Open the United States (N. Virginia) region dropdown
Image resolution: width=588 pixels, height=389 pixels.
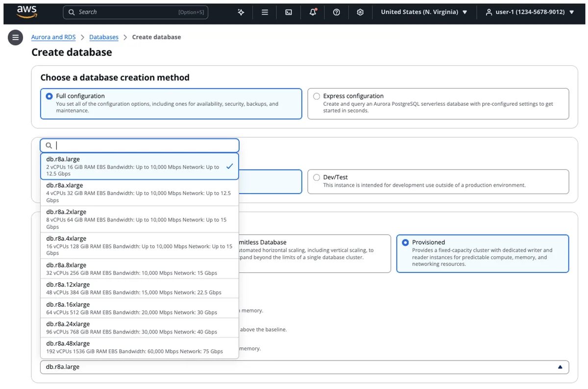tap(424, 12)
